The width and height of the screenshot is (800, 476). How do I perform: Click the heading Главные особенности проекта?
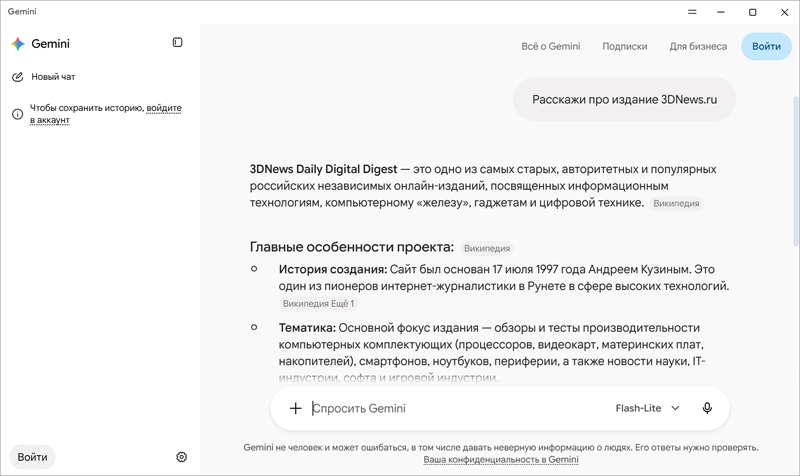click(x=352, y=247)
